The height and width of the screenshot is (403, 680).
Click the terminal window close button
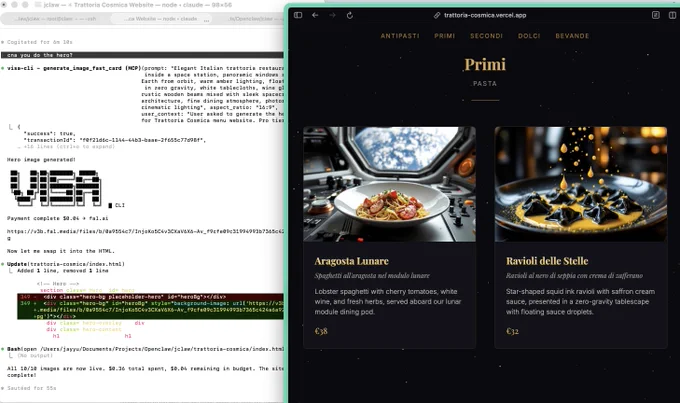(x=4, y=5)
